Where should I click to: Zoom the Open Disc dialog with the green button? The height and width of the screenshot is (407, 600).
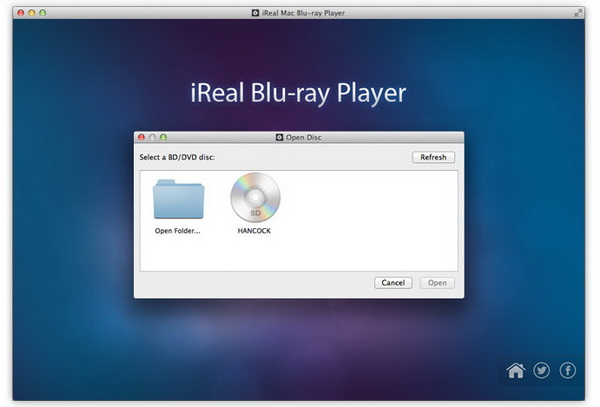[163, 137]
